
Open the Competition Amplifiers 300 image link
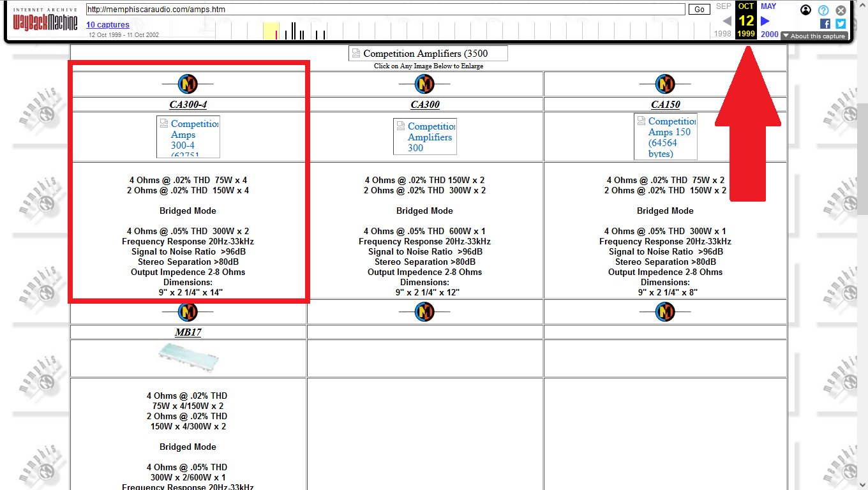click(425, 137)
